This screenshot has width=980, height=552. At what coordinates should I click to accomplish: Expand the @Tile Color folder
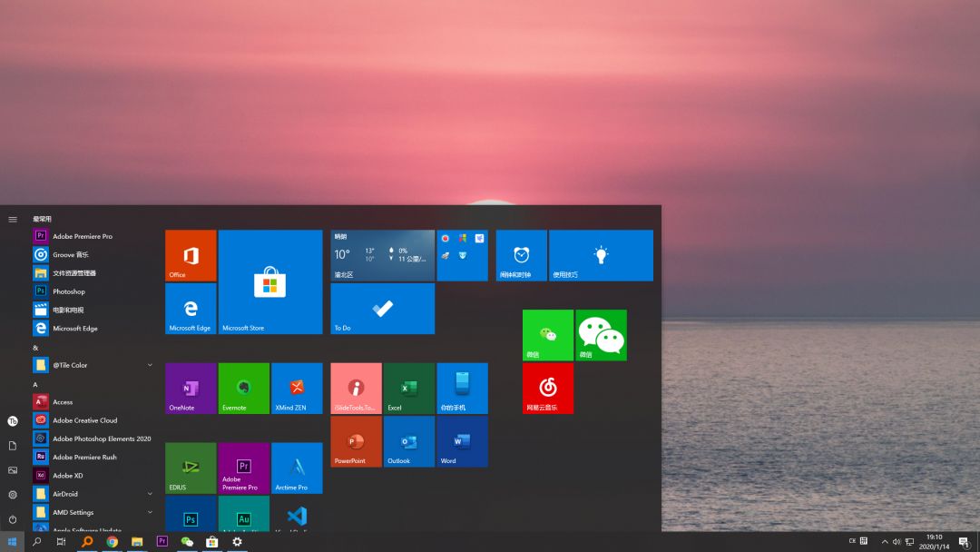pos(93,365)
